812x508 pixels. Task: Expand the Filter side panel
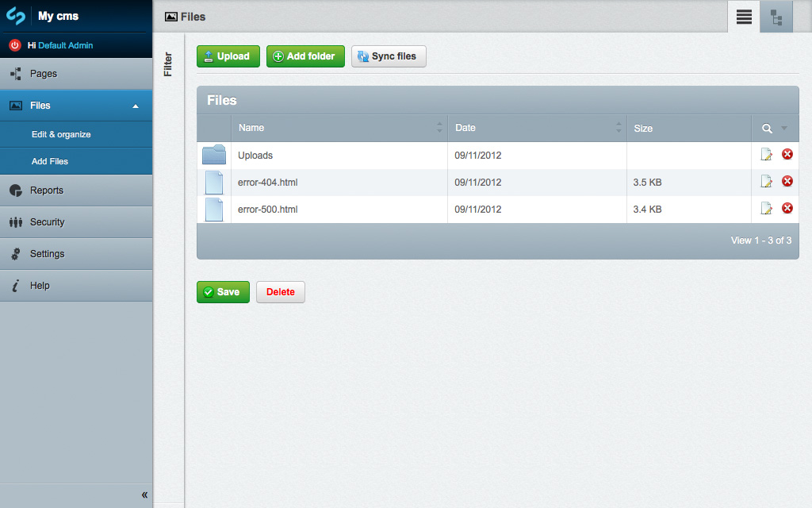(168, 64)
